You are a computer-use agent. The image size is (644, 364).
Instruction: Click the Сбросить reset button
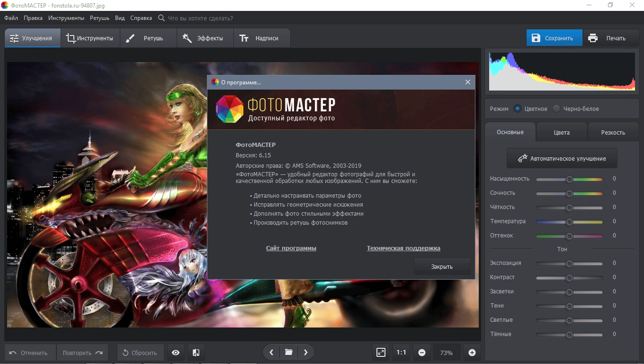point(140,353)
